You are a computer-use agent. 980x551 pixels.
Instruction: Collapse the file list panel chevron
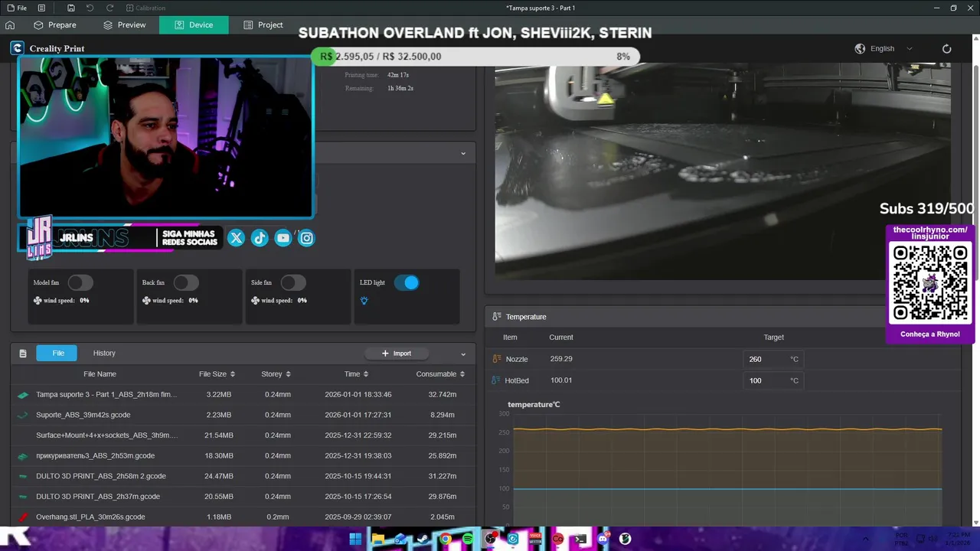point(462,354)
